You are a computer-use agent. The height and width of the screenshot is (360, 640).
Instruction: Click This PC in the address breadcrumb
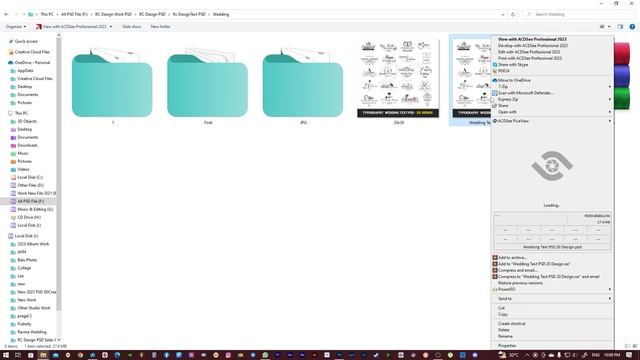click(47, 14)
